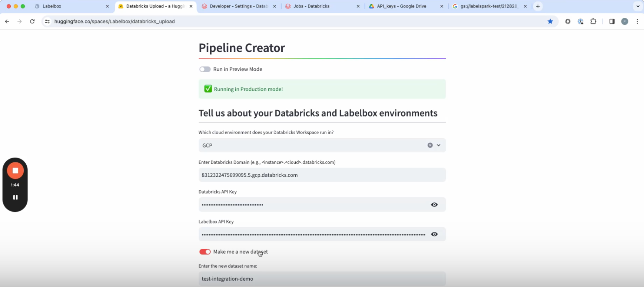The width and height of the screenshot is (644, 287).
Task: View site information icon in address bar
Action: pos(47,22)
